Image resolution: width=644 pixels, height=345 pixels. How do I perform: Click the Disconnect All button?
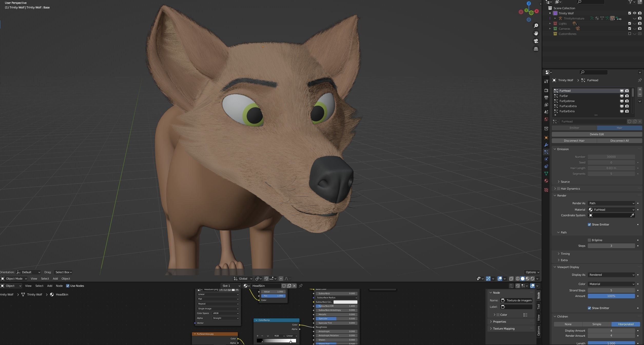(x=619, y=141)
